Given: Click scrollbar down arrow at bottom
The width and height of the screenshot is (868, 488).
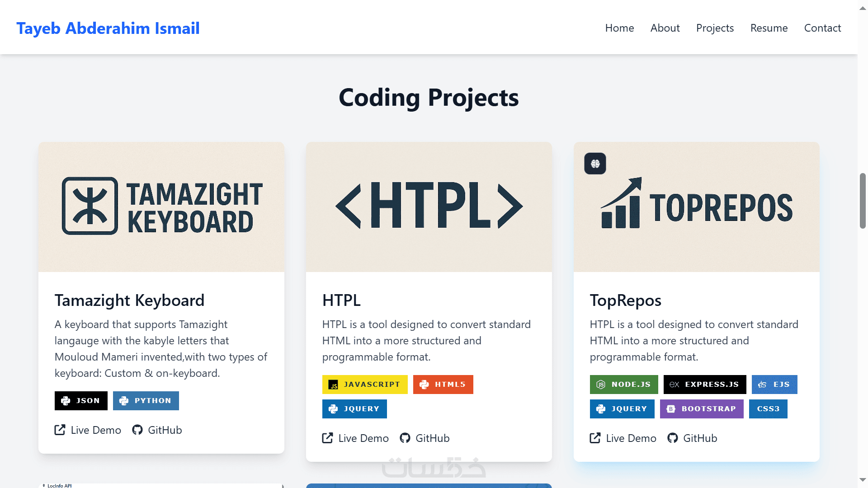Looking at the screenshot, I should pos(863,480).
